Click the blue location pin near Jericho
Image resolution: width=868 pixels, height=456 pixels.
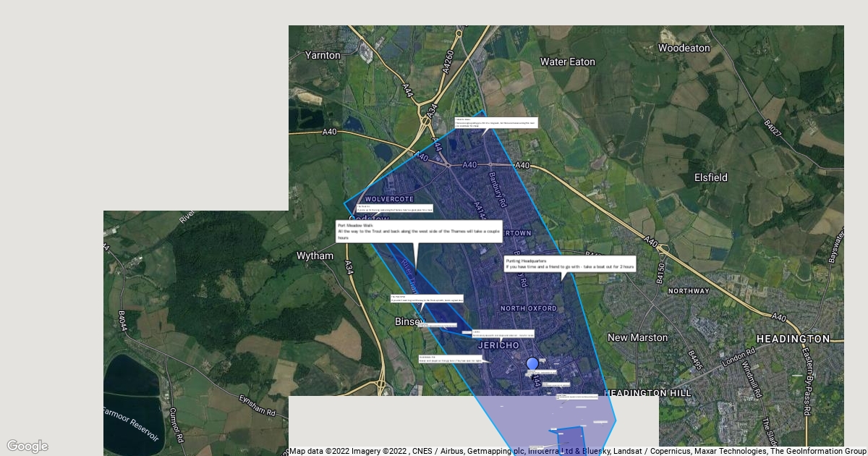[x=532, y=364]
